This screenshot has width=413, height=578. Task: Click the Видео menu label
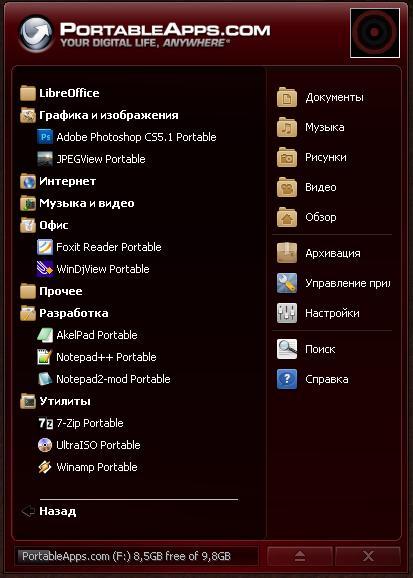[321, 187]
